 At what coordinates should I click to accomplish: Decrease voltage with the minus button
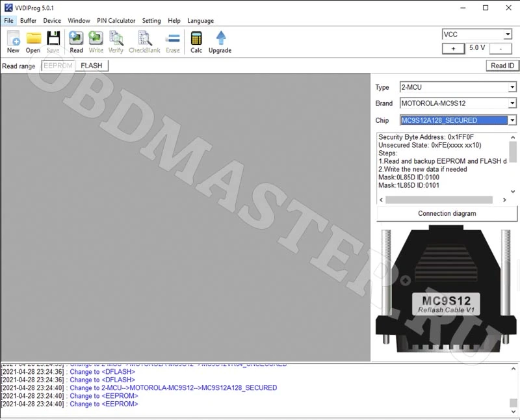(x=500, y=49)
